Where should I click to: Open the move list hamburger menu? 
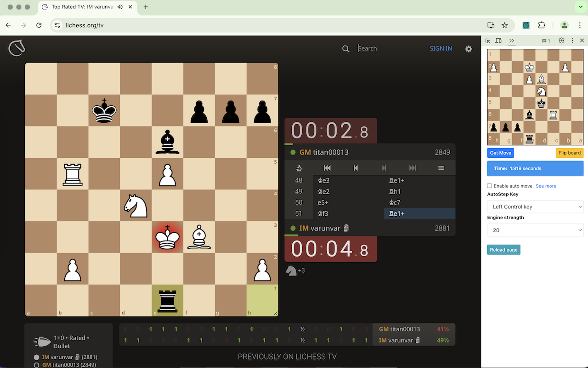(441, 168)
